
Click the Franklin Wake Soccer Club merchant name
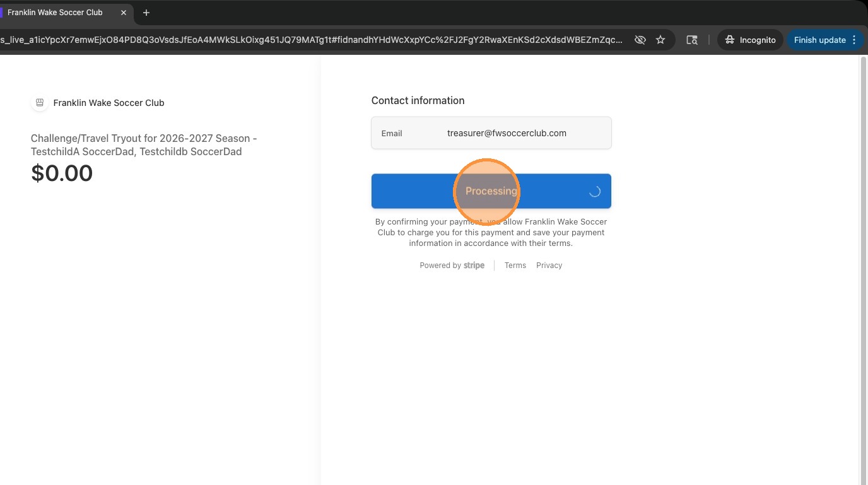(108, 103)
